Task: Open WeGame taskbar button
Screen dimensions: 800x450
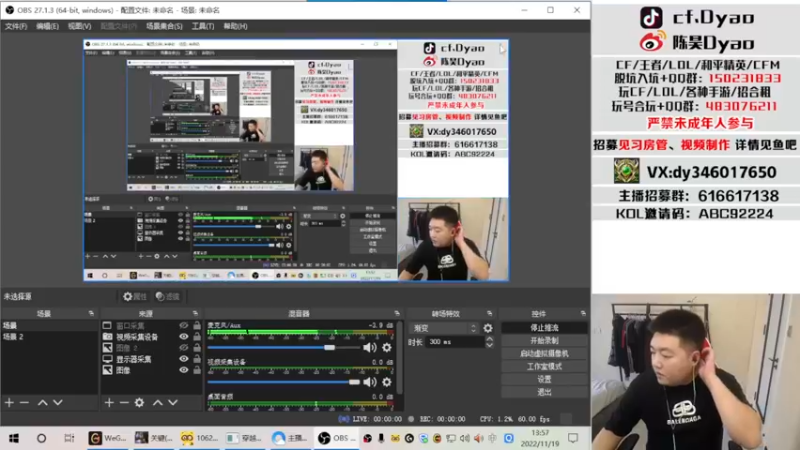Action: click(107, 438)
